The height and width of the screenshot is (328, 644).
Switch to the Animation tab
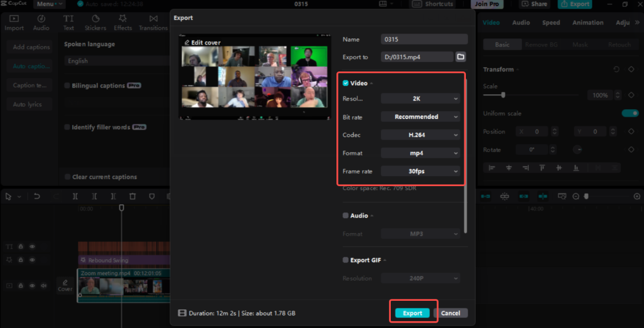(587, 22)
